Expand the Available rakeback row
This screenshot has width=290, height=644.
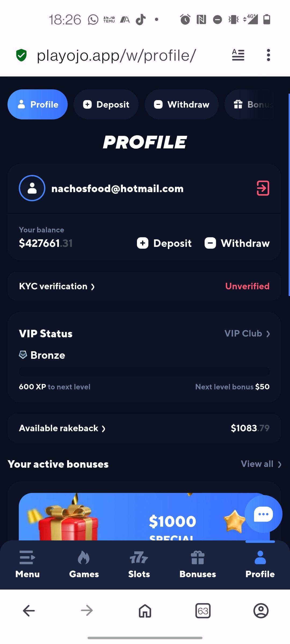(x=62, y=428)
